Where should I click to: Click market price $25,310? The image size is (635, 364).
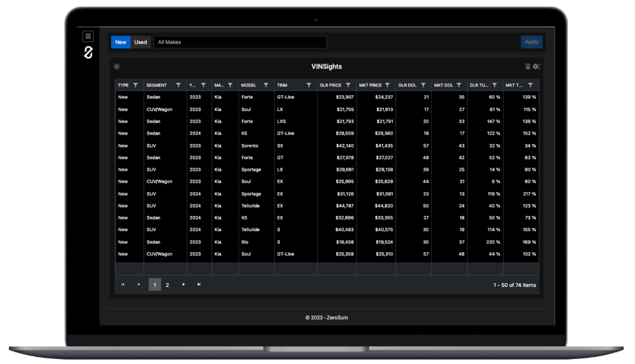384,254
